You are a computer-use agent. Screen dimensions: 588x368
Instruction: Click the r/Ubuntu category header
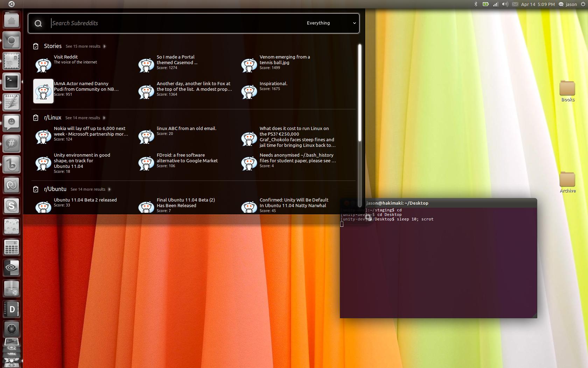(x=55, y=189)
